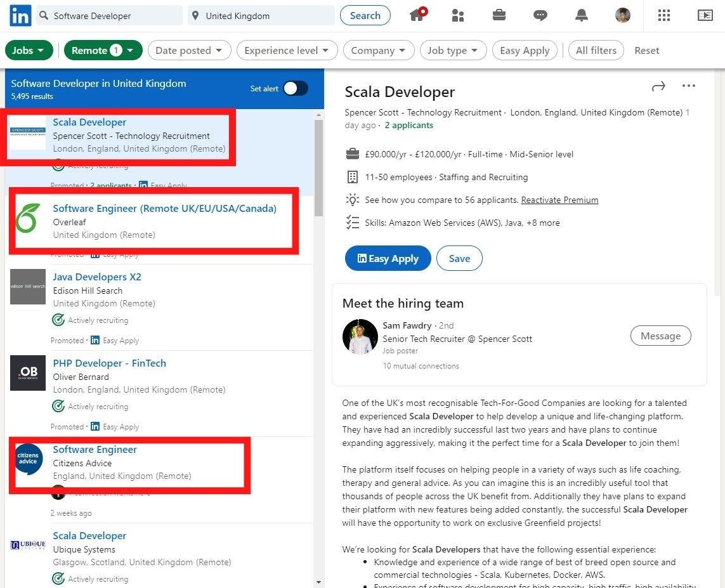This screenshot has height=588, width=725.
Task: Go to the Home feed icon
Action: click(x=418, y=15)
